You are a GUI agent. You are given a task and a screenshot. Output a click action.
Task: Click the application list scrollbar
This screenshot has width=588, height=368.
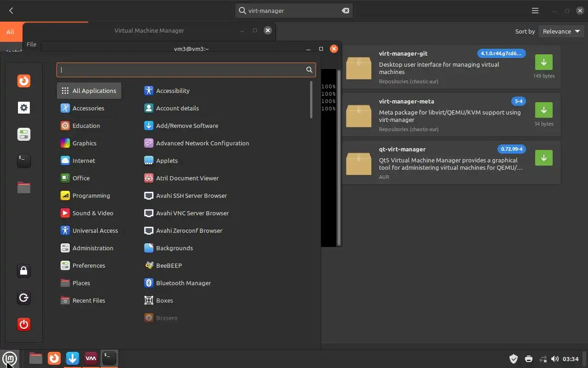point(311,99)
